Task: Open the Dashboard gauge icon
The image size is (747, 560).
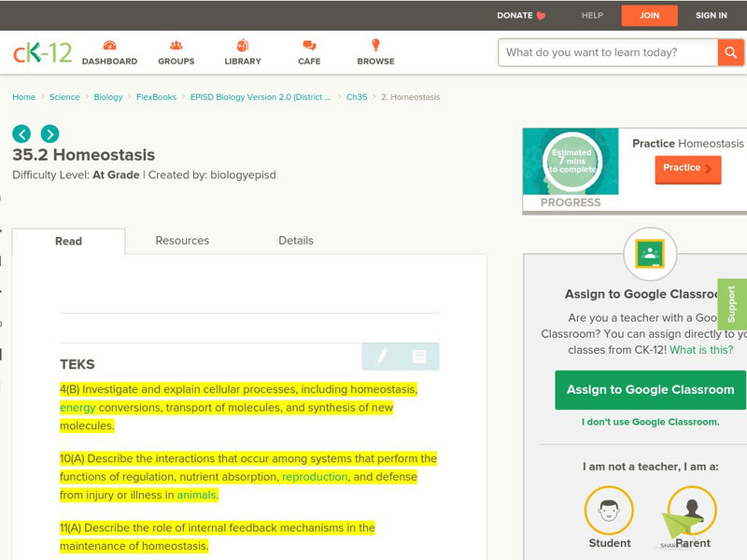Action: point(109,45)
